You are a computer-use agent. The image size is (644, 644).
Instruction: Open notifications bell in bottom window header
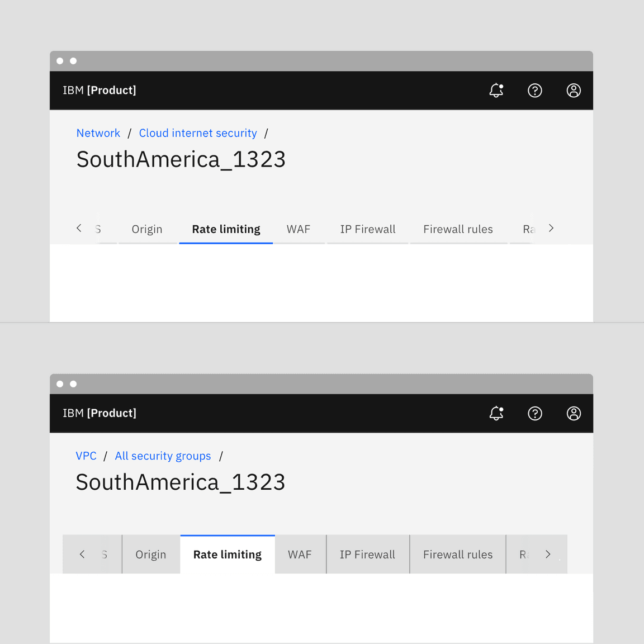(496, 414)
